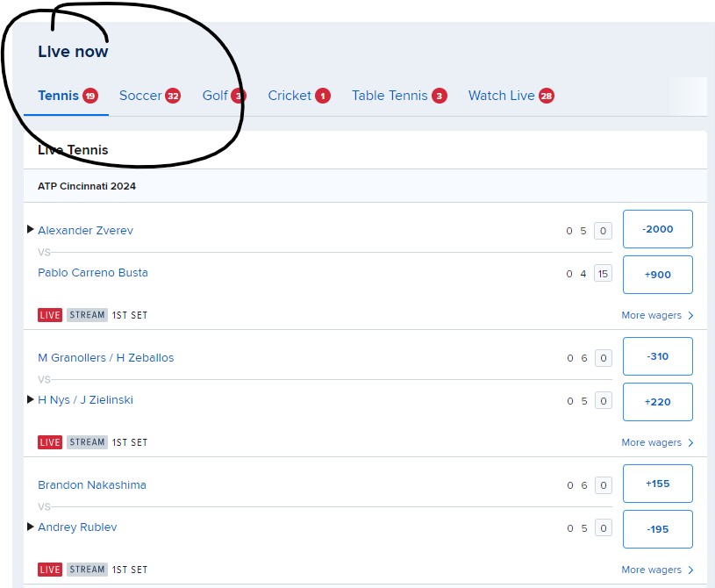715x588 pixels.
Task: Click the 15 score box for Carreno Busta
Action: pos(603,273)
